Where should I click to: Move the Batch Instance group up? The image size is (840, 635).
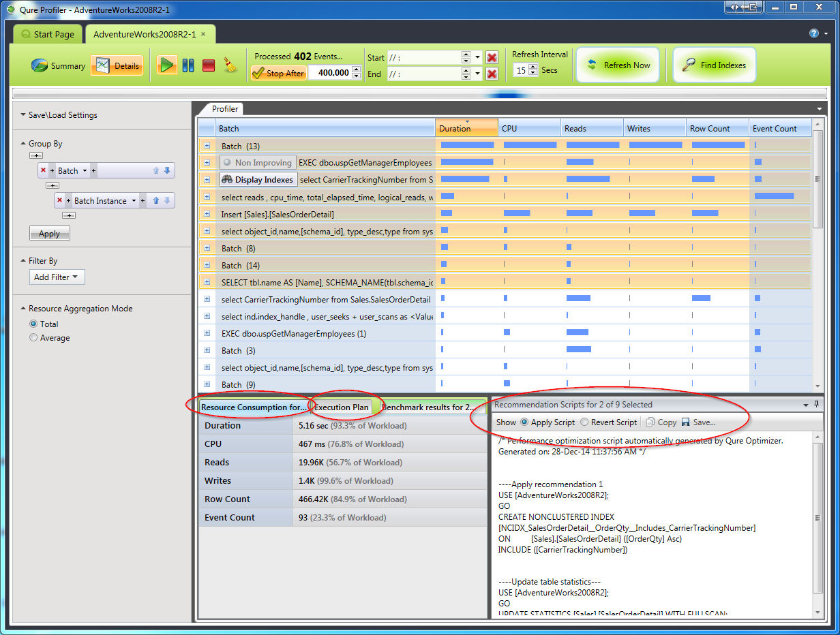pos(156,200)
